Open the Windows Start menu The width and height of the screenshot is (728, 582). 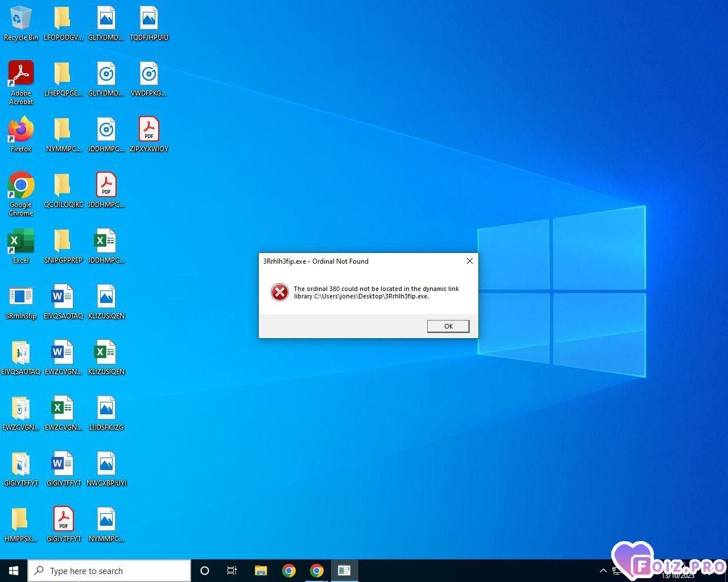(14, 571)
